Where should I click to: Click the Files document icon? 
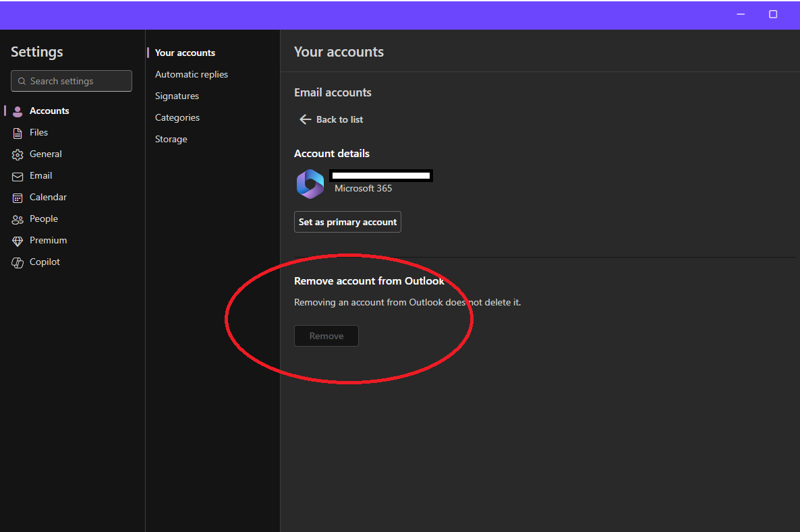pos(18,133)
